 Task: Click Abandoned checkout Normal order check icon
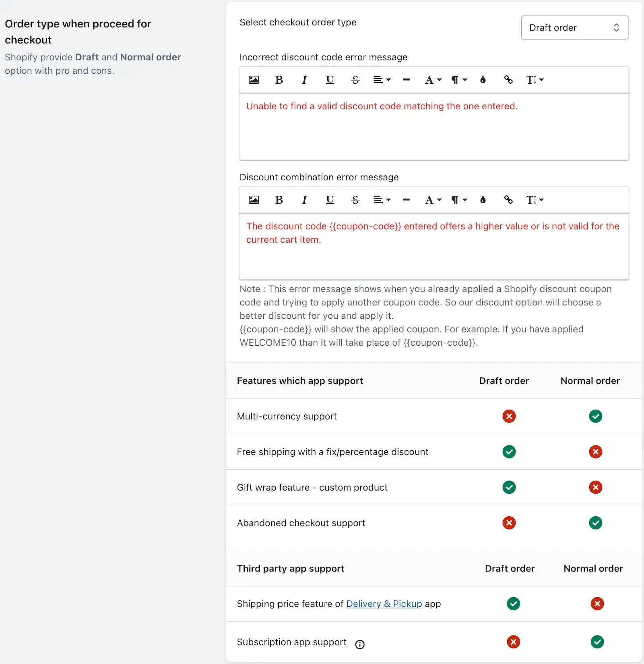point(595,523)
